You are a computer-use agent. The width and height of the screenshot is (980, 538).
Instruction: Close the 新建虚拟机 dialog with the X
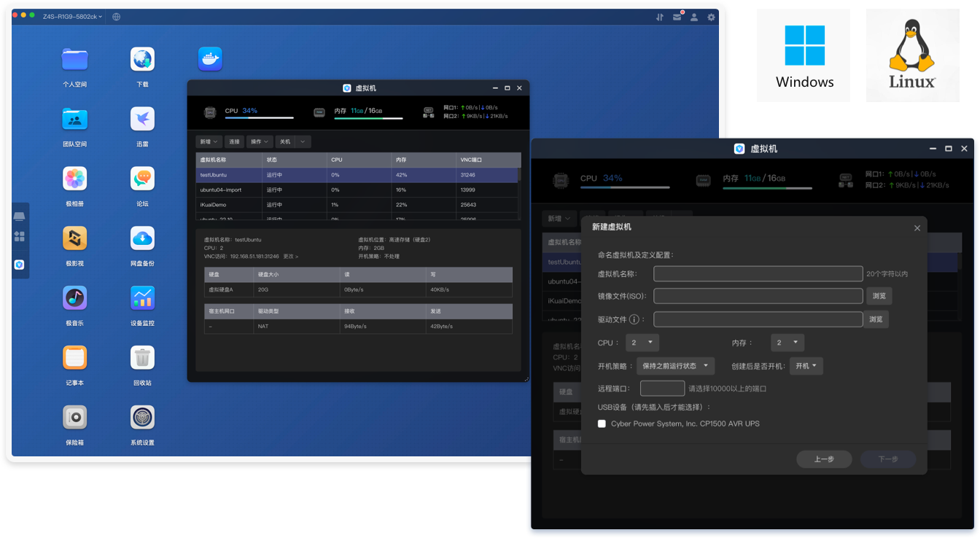pyautogui.click(x=917, y=228)
